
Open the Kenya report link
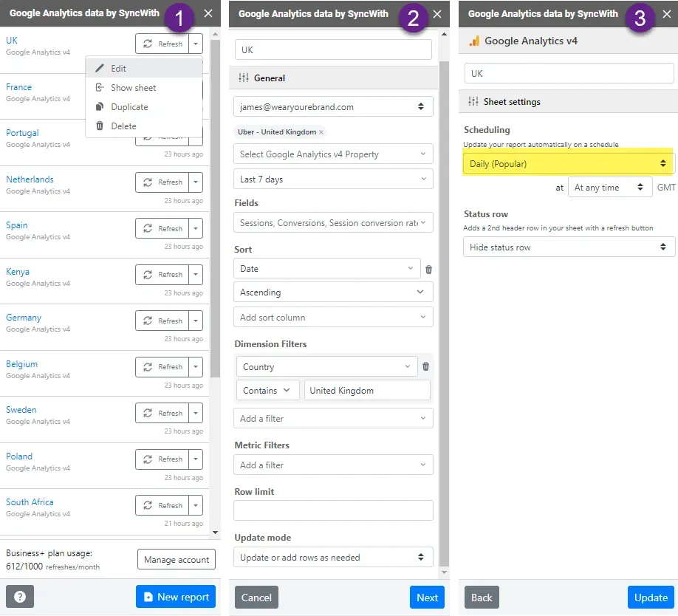(18, 272)
